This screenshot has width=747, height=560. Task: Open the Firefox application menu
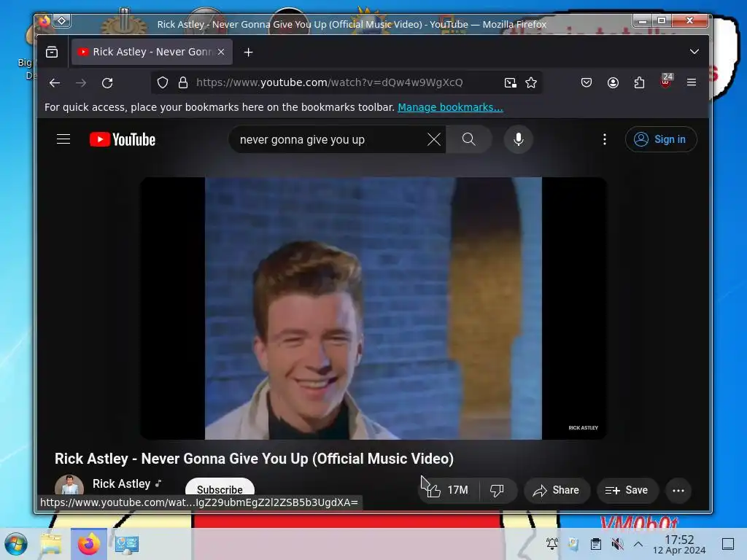(692, 82)
